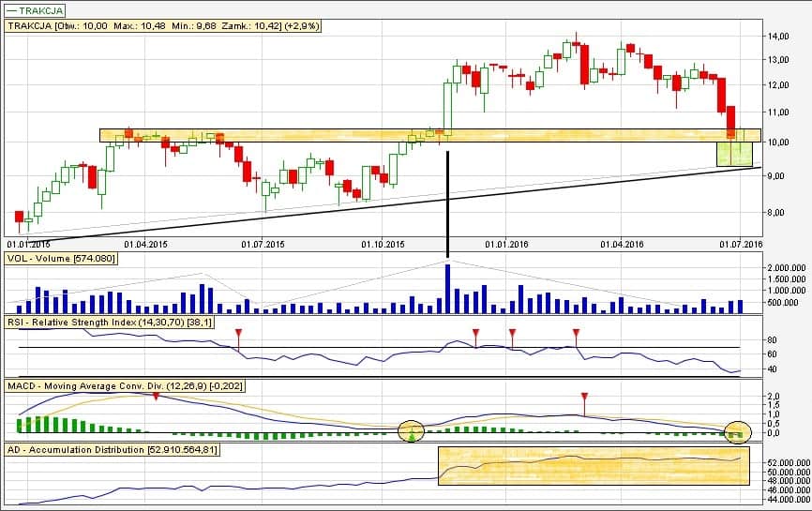The height and width of the screenshot is (511, 812).
Task: Click the thick black vertical line on chart
Action: 447,202
